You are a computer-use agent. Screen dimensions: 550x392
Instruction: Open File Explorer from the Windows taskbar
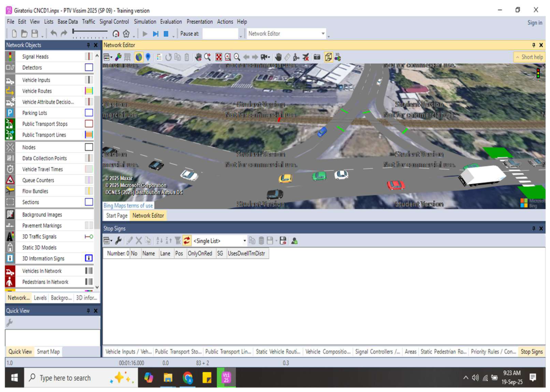(x=168, y=378)
